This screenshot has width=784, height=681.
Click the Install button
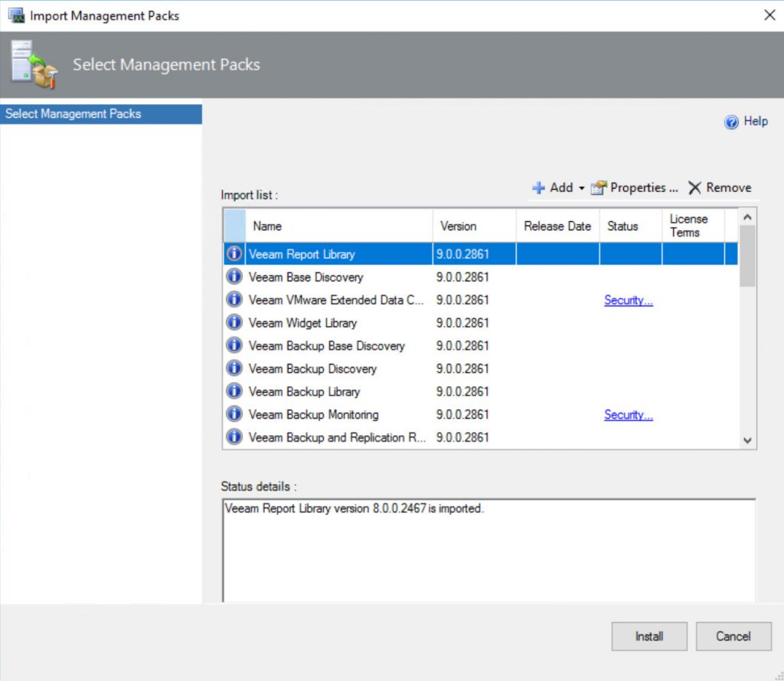(649, 636)
